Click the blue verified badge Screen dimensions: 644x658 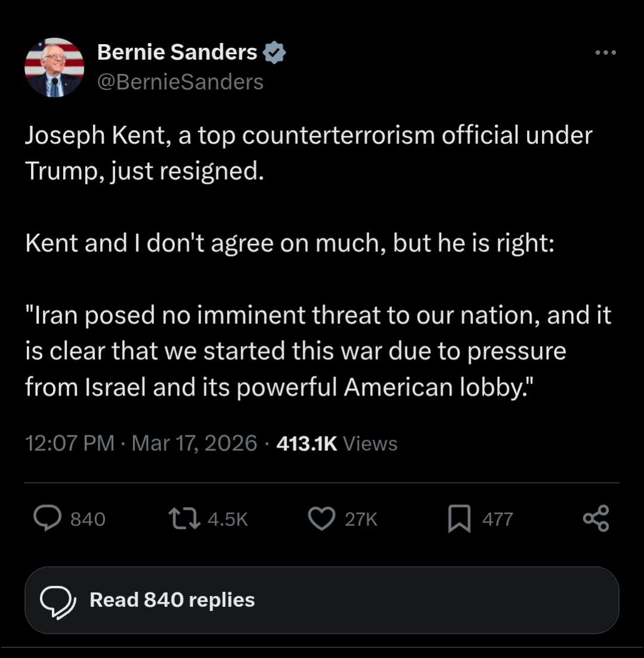coord(275,53)
